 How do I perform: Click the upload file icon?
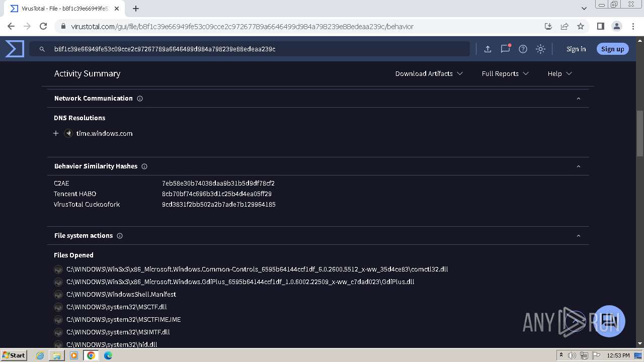tap(488, 49)
